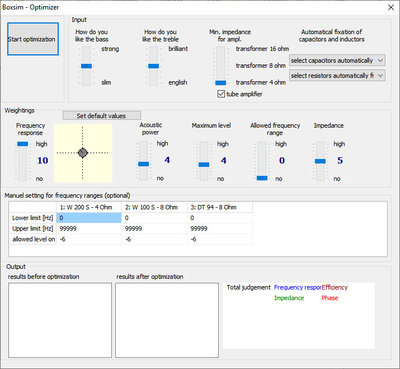This screenshot has width=400, height=369.
Task: Click the Allowed frequency range slider handle
Action: point(262,178)
